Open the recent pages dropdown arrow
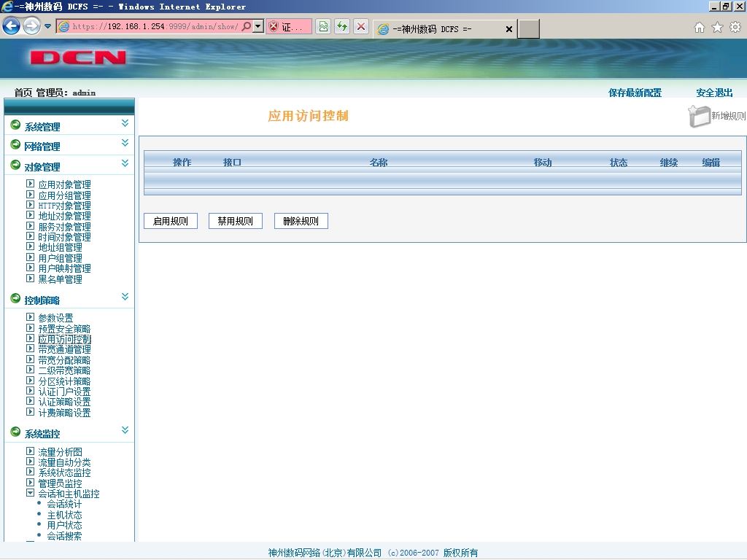This screenshot has height=560, width=747. coord(47,26)
